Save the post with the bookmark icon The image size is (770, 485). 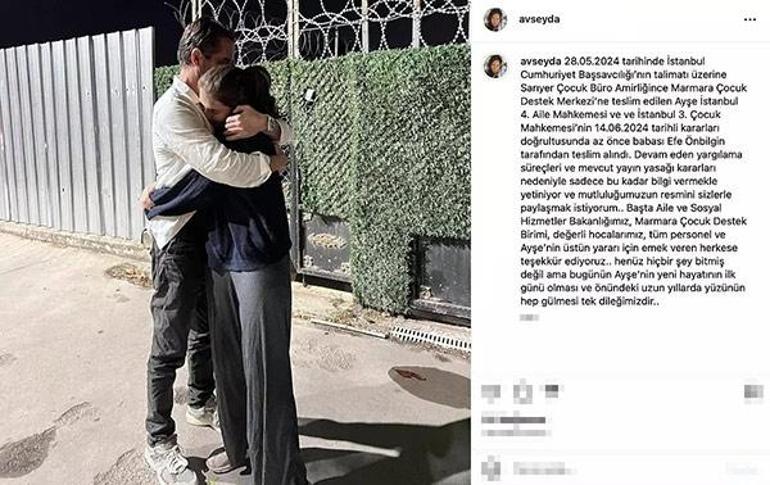point(753,391)
